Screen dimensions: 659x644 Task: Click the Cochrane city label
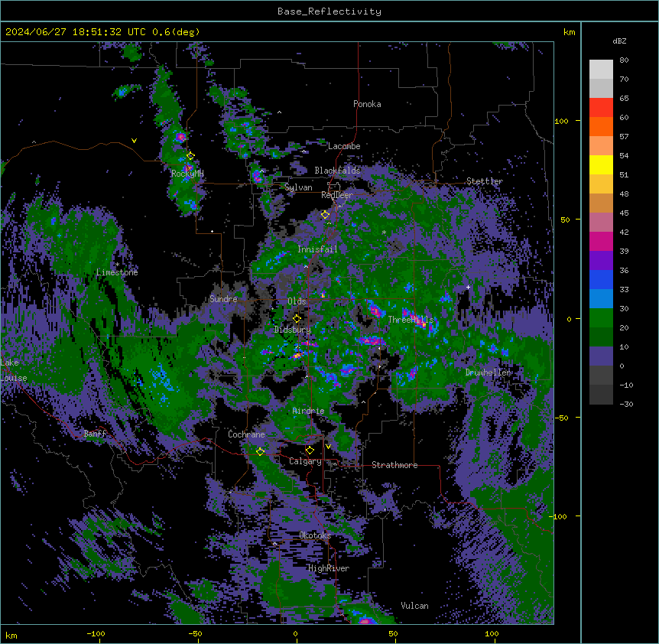(x=246, y=434)
